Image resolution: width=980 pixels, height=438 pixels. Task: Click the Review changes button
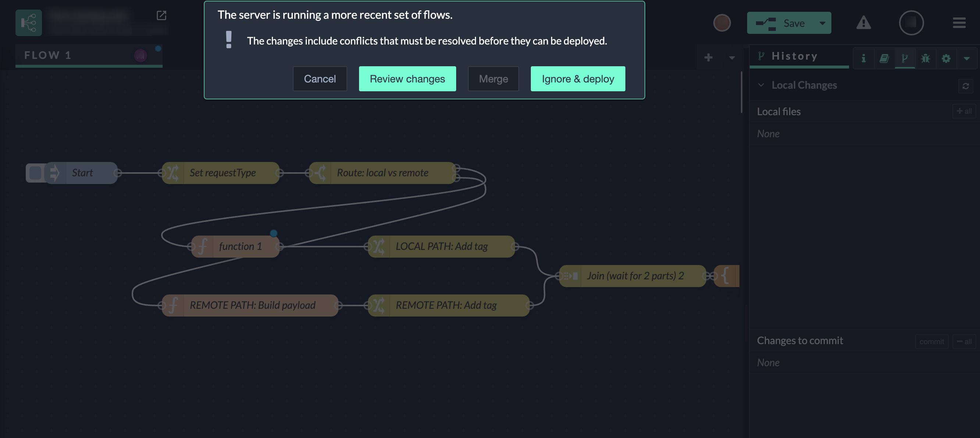(407, 79)
